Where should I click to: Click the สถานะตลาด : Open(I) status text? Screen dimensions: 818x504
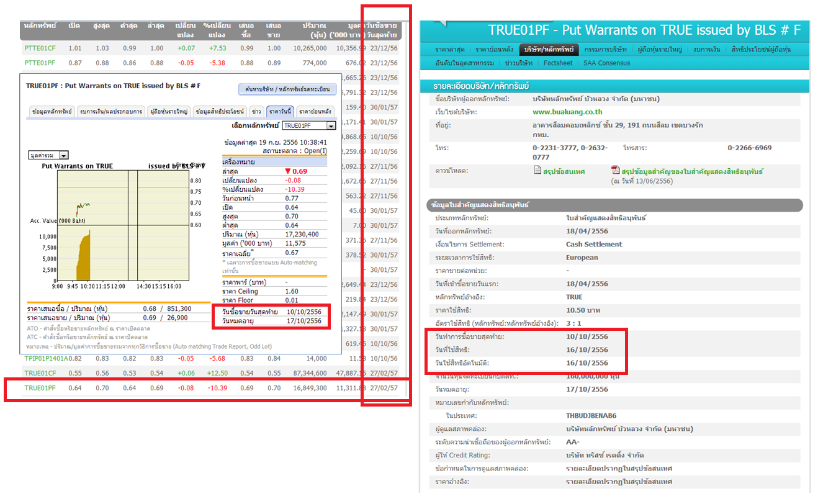point(295,151)
